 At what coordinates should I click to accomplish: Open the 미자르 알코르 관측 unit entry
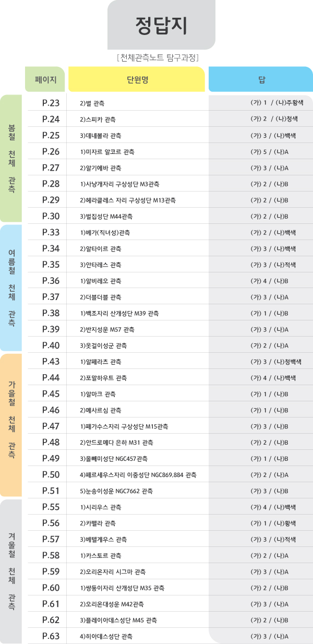(107, 152)
